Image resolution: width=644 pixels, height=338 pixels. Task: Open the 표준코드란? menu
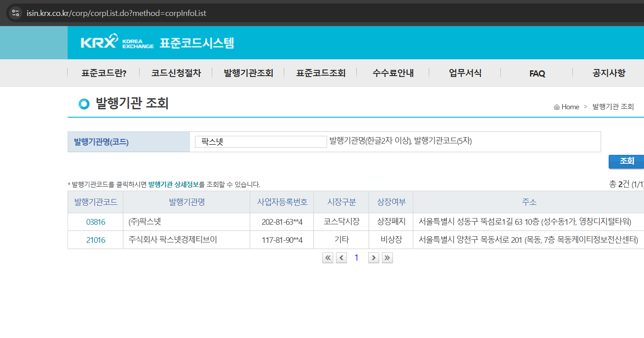tap(104, 73)
